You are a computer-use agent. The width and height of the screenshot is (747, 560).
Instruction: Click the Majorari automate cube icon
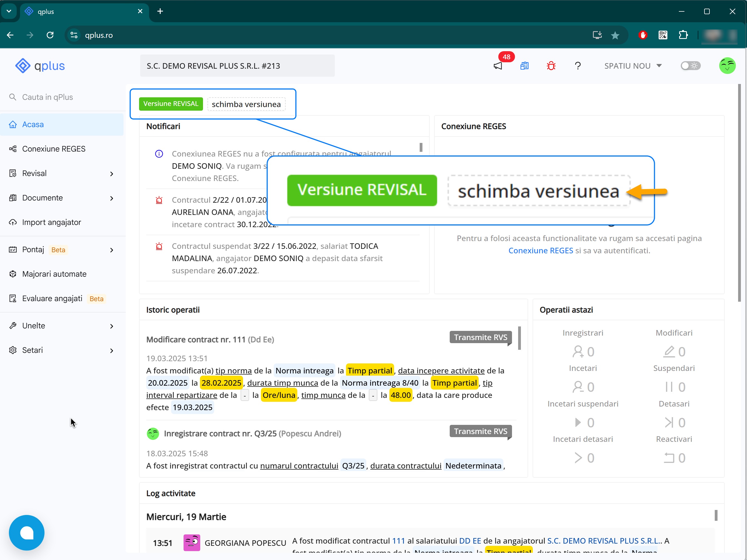(x=13, y=274)
